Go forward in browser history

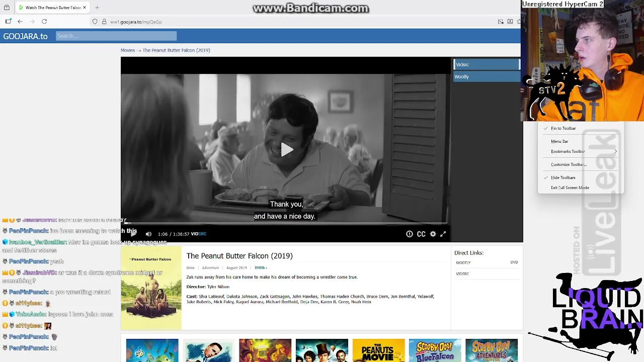click(32, 22)
